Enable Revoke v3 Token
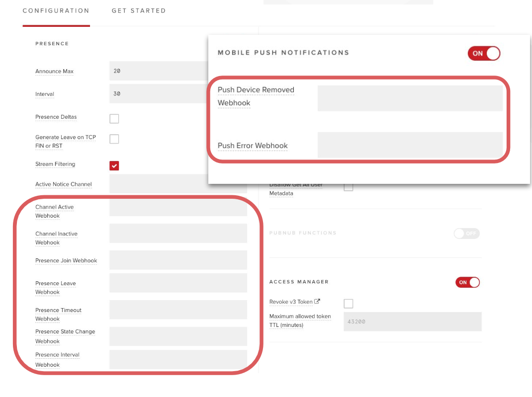 point(348,303)
